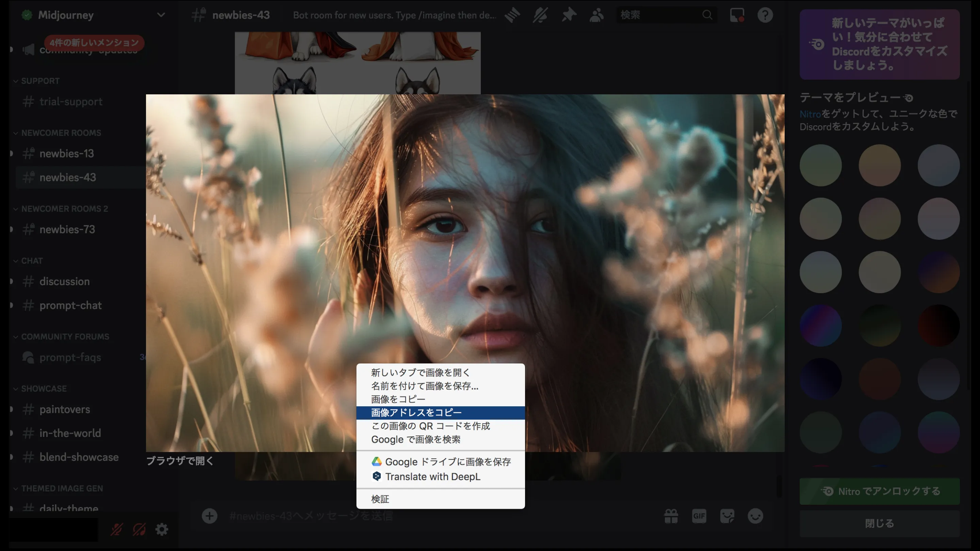Click the Nitro icon beside theme preview heading
Viewport: 980px width, 551px height.
pos(909,98)
